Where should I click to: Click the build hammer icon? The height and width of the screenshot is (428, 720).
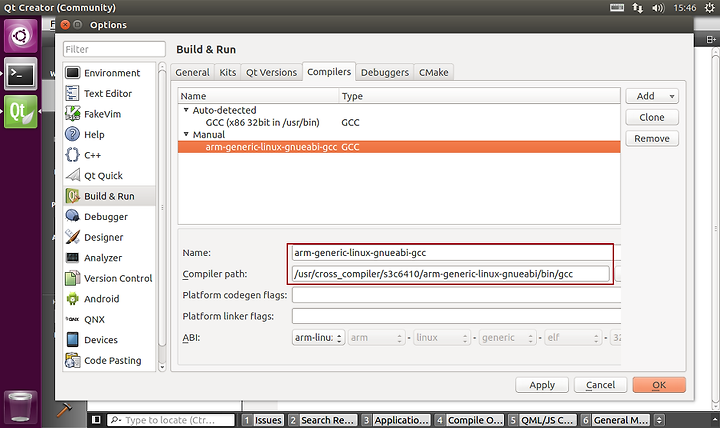[x=64, y=410]
